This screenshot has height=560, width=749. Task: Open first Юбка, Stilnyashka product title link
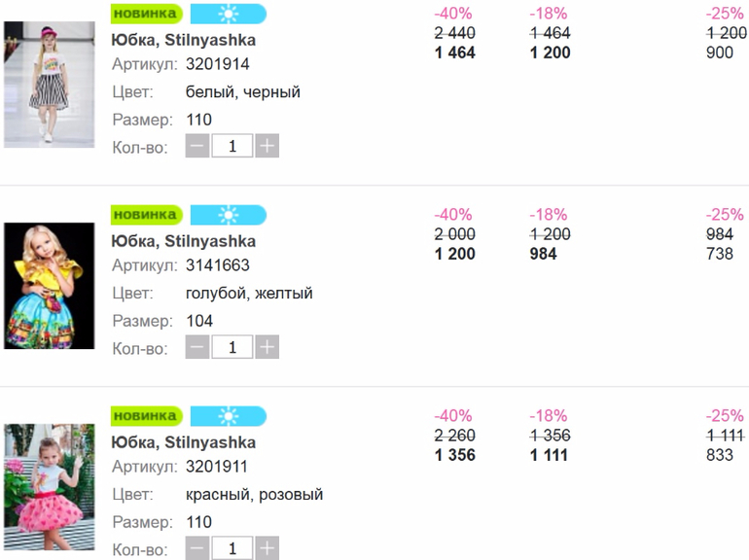pos(184,40)
